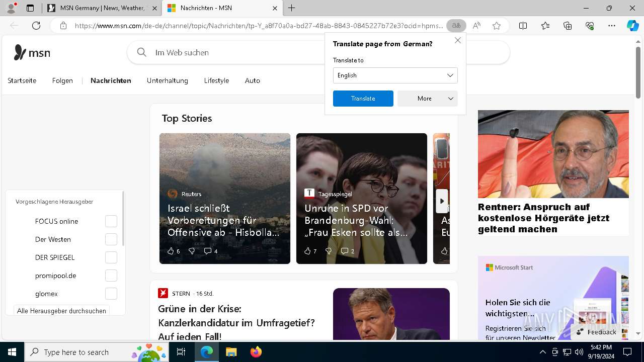Image resolution: width=644 pixels, height=362 pixels.
Task: Go to the msn logo homepage
Action: [32, 52]
